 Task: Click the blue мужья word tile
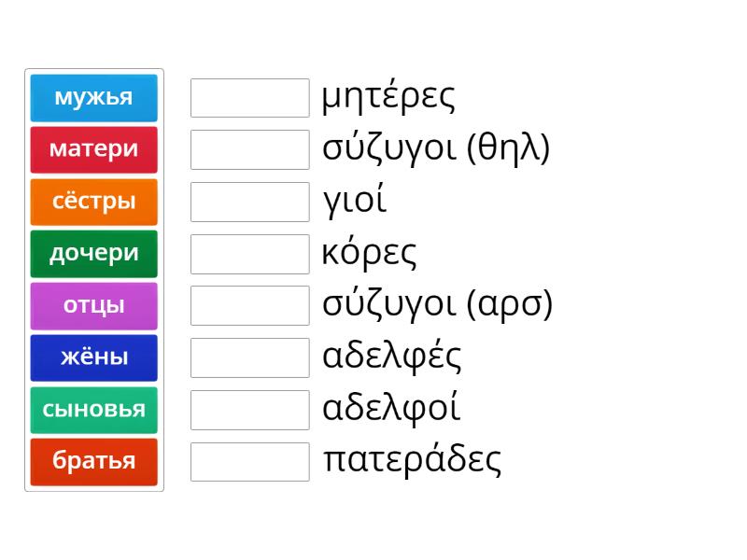click(93, 97)
